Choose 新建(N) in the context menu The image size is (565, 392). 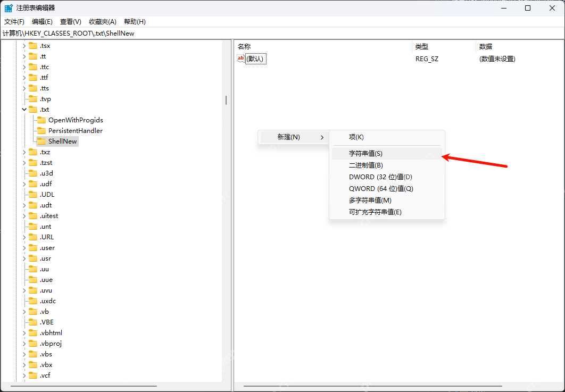[x=294, y=137]
